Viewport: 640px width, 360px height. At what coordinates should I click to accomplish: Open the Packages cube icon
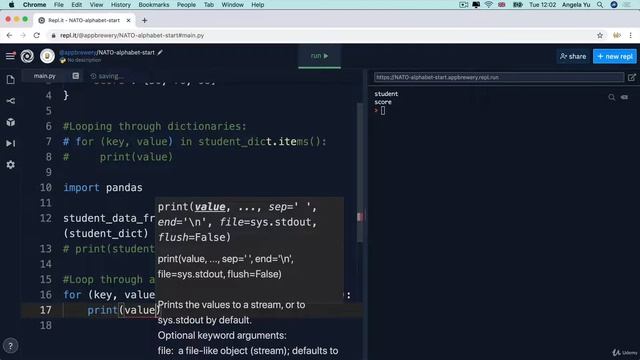coord(11,122)
